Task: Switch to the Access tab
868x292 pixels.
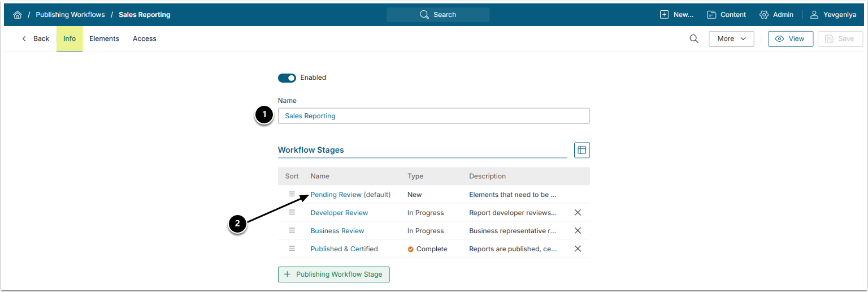Action: (145, 38)
